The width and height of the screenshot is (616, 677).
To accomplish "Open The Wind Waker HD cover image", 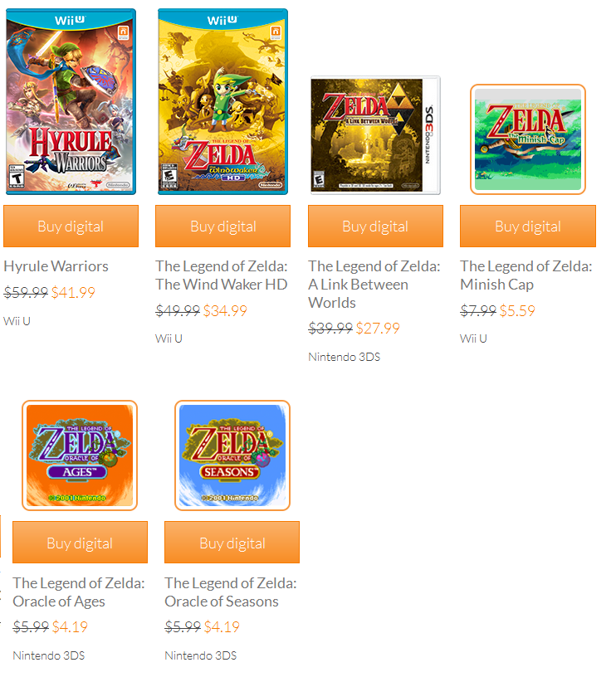I will (222, 101).
